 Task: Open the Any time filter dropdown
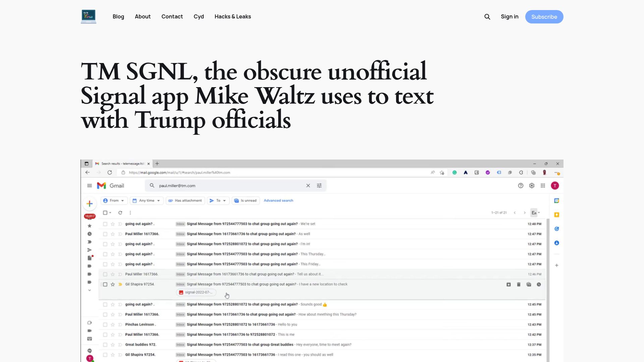click(146, 200)
